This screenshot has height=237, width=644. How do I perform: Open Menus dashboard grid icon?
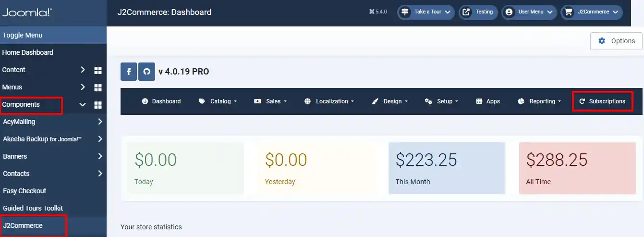98,87
